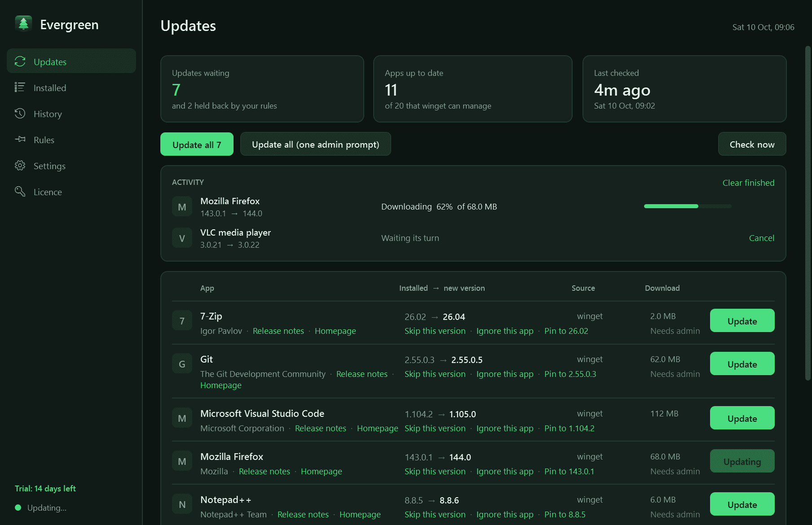This screenshot has width=812, height=525.
Task: Click the Updates waiting summary card
Action: tap(262, 89)
